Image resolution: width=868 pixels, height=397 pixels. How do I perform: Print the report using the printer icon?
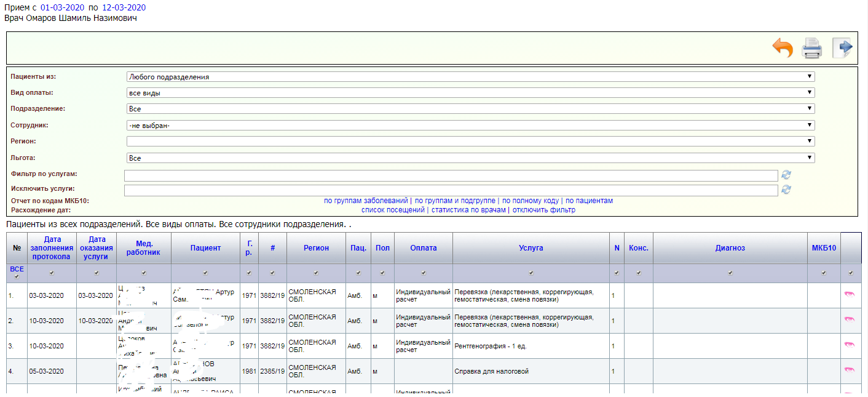pyautogui.click(x=812, y=48)
